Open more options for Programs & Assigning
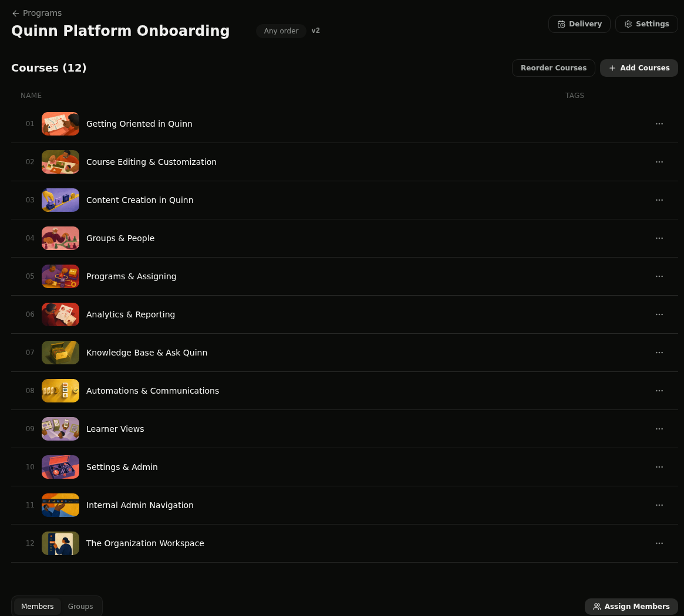 pyautogui.click(x=659, y=276)
